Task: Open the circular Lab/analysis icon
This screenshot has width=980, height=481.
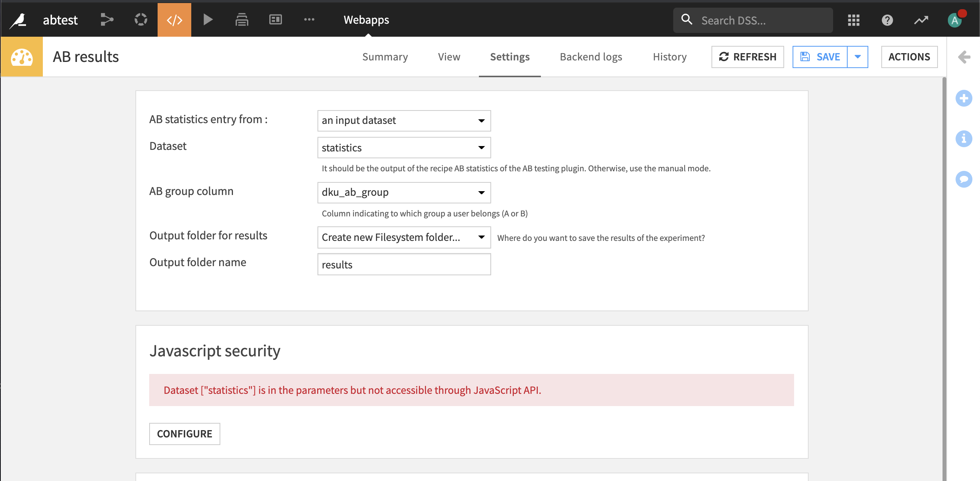Action: click(x=141, y=19)
